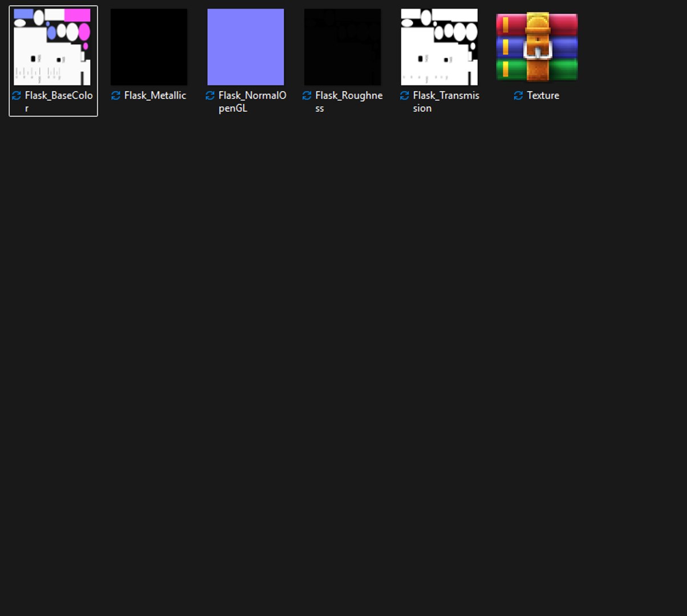Image resolution: width=687 pixels, height=616 pixels.
Task: Click the Flask_Transmission file name label
Action: 446,102
